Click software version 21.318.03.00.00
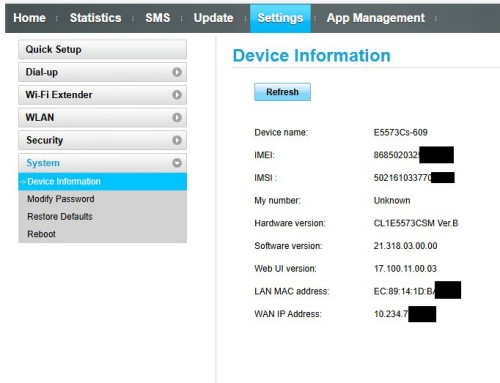 (405, 246)
